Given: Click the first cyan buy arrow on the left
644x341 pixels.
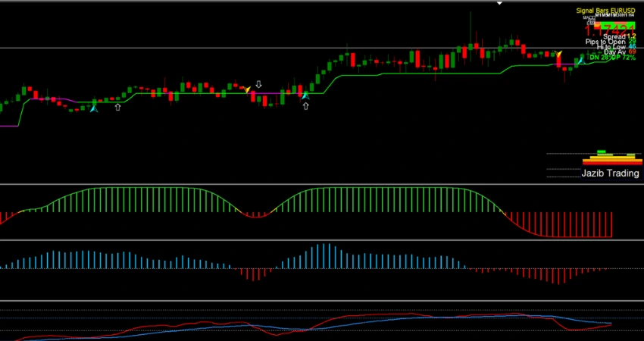Looking at the screenshot, I should point(94,108).
